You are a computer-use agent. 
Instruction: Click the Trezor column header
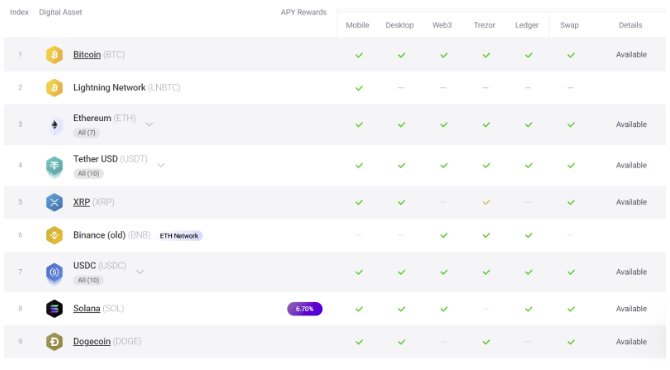(x=484, y=25)
